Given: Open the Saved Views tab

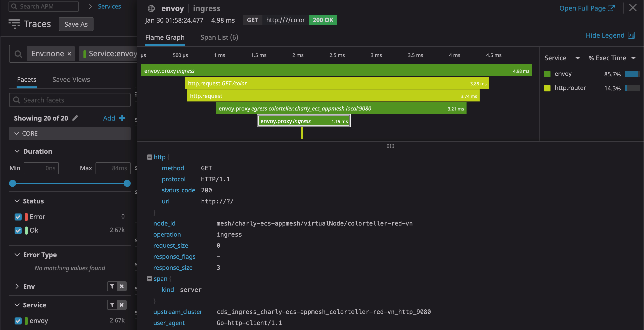Looking at the screenshot, I should pos(71,80).
